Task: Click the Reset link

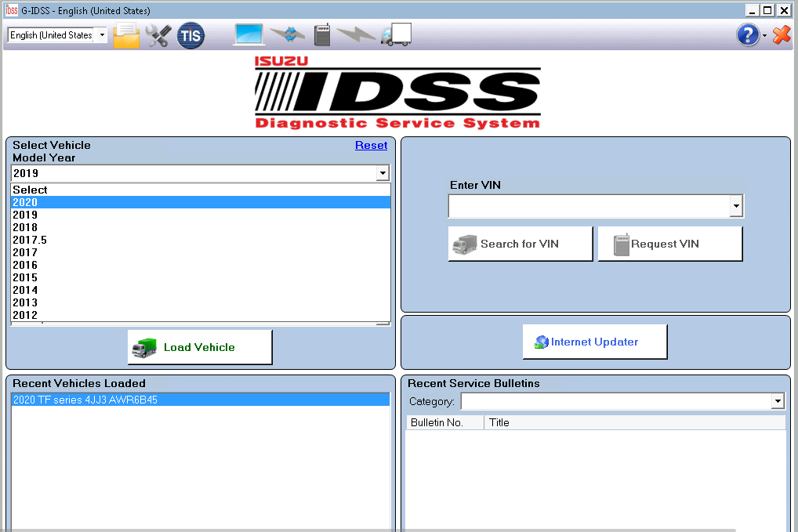Action: 371,145
